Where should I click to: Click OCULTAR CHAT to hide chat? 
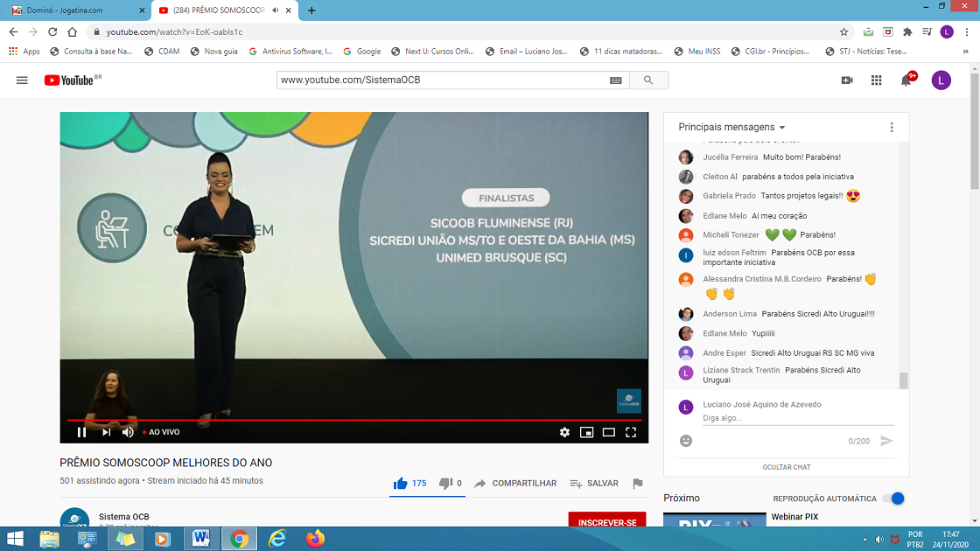pos(786,467)
